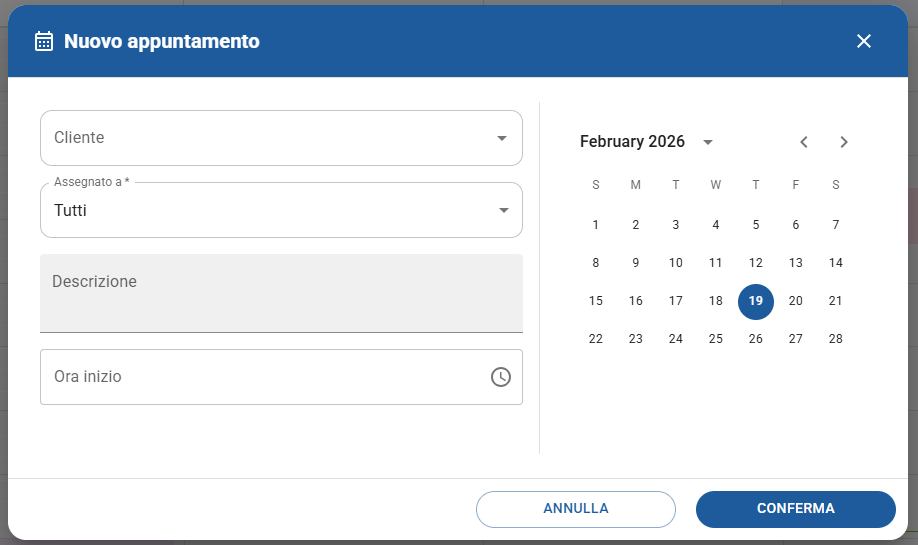
Task: Select February 19 in the calendar
Action: (756, 301)
